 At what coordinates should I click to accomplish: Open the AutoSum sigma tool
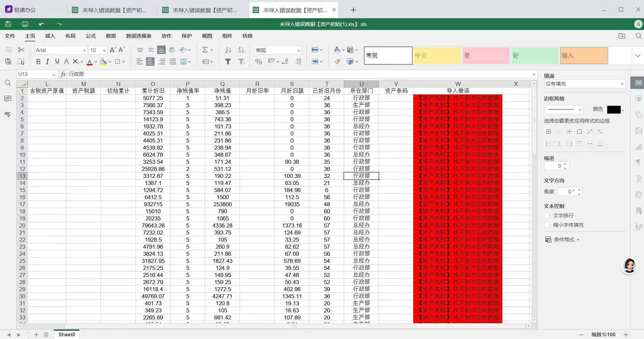pos(205,50)
